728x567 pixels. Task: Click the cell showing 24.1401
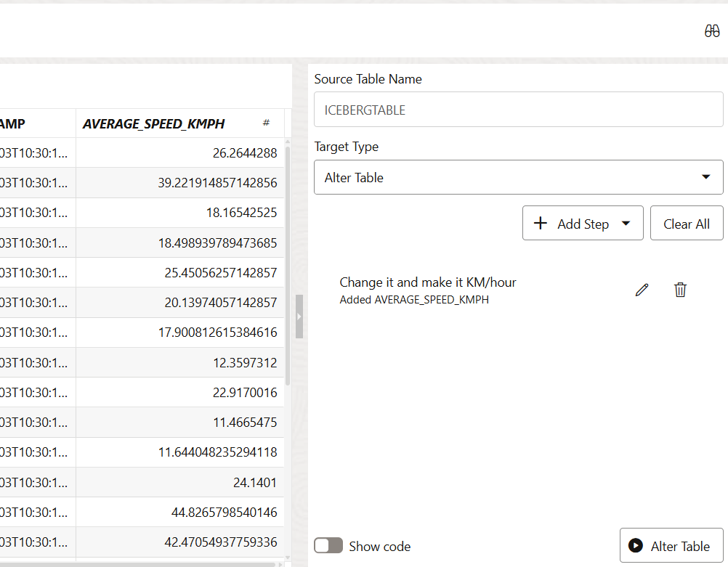tap(180, 482)
